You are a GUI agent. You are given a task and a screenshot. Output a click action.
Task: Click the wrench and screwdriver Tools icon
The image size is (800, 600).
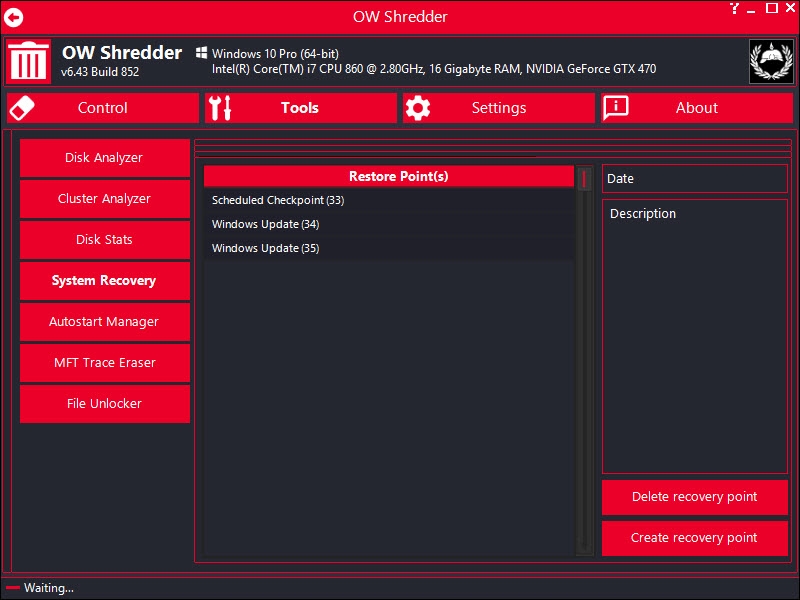pyautogui.click(x=220, y=108)
